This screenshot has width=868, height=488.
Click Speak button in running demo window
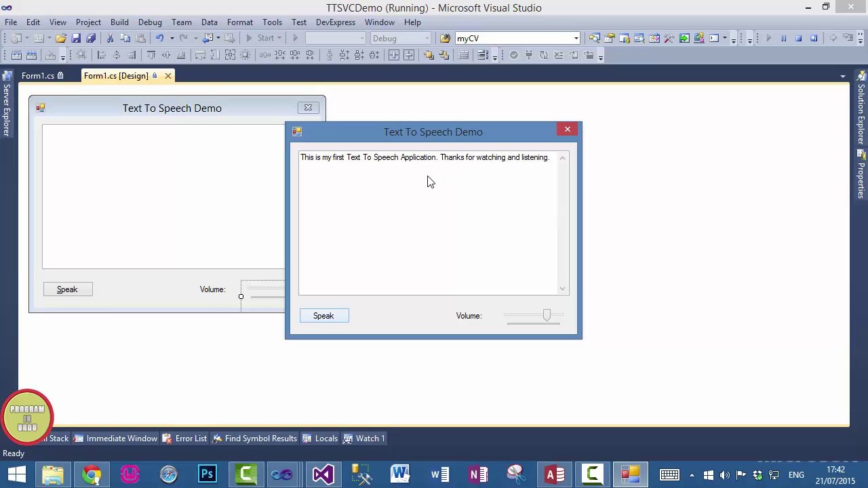(323, 316)
